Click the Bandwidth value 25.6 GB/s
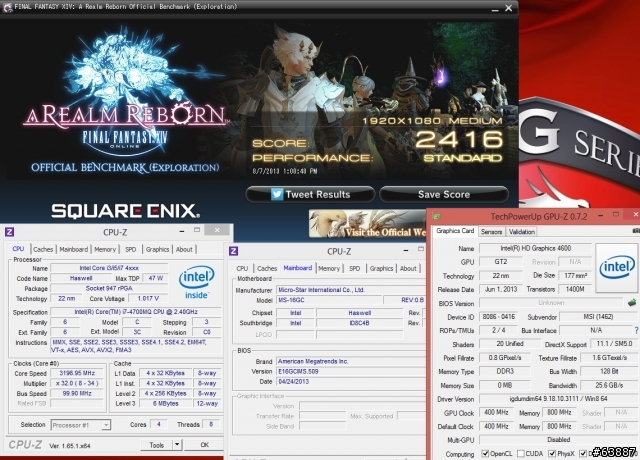Image resolution: width=640 pixels, height=460 pixels. click(x=609, y=385)
